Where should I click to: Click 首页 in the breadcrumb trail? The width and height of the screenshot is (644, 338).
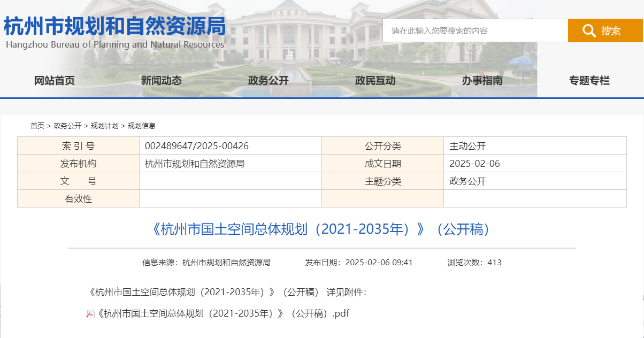point(37,126)
